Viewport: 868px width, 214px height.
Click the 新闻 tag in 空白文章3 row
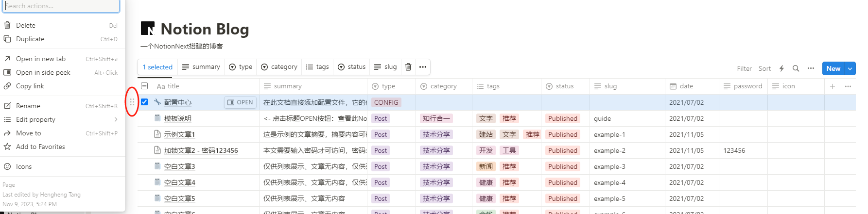pyautogui.click(x=486, y=166)
